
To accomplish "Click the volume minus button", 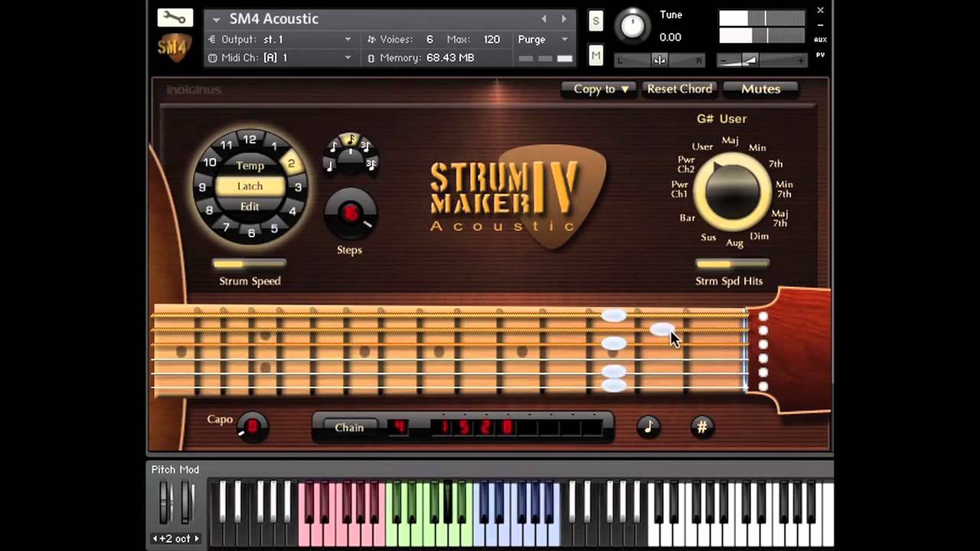I will coord(723,60).
